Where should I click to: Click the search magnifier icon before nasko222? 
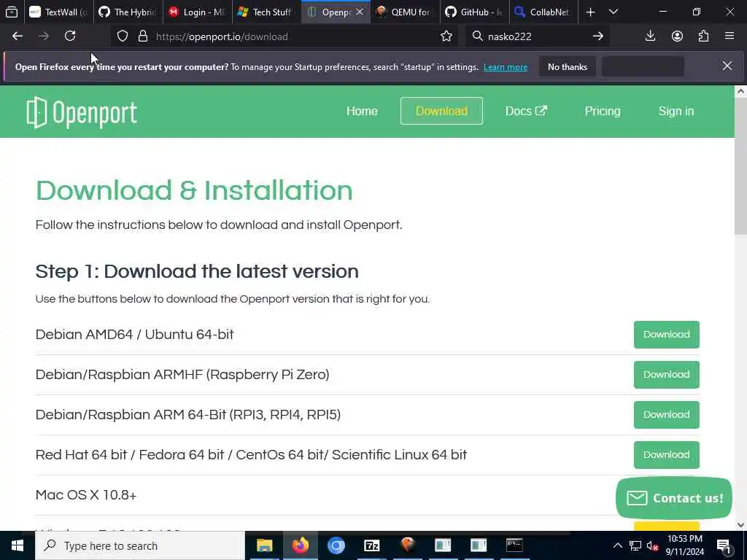pyautogui.click(x=477, y=36)
